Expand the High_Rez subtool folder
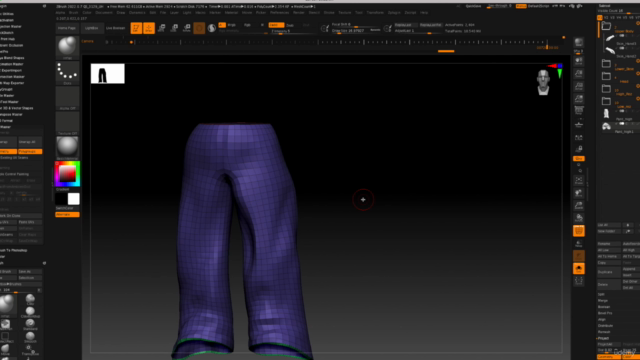Viewport: 640px width, 360px height. pos(607,89)
